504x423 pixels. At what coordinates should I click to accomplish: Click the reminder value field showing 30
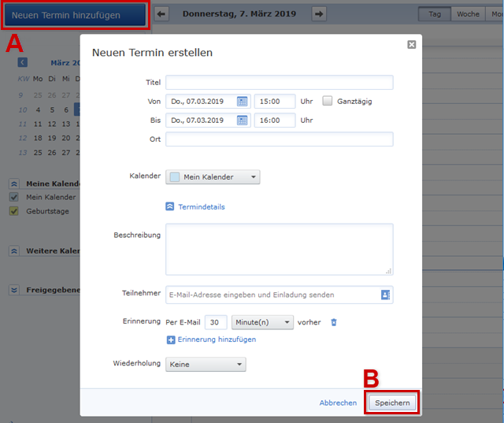(216, 322)
